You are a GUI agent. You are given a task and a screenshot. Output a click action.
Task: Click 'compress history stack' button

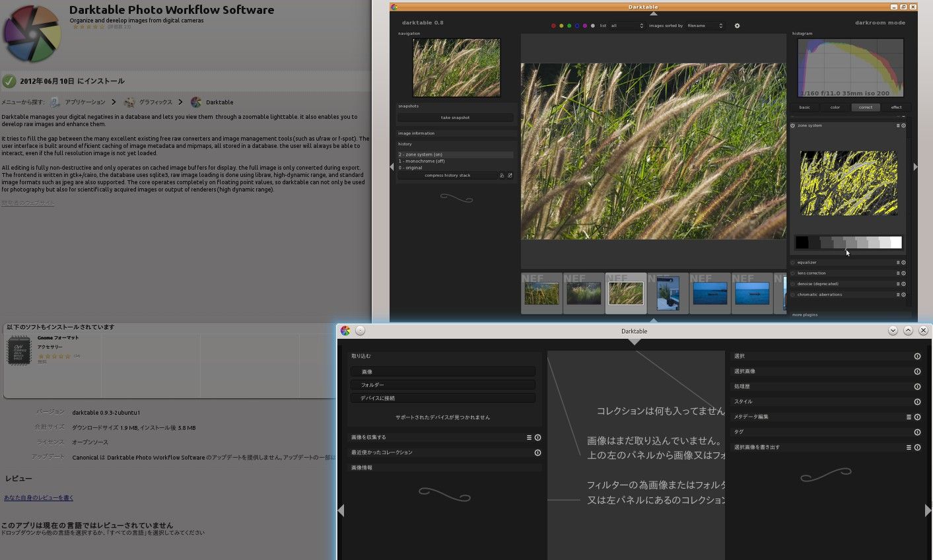[x=447, y=176]
